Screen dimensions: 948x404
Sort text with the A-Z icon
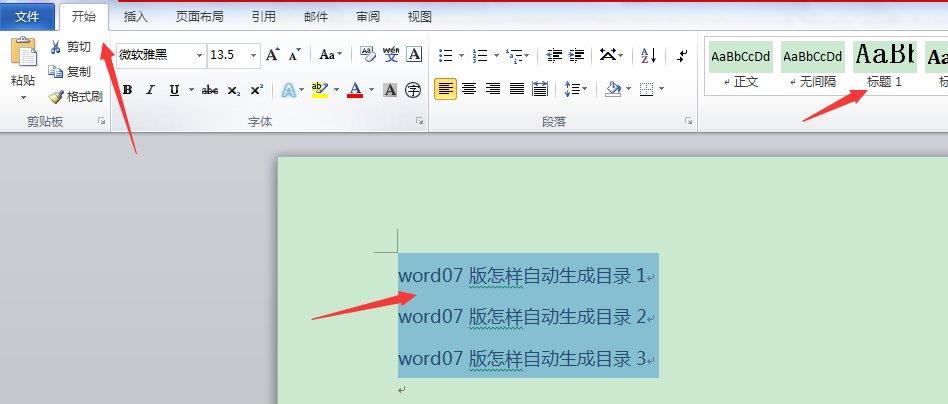click(x=649, y=56)
